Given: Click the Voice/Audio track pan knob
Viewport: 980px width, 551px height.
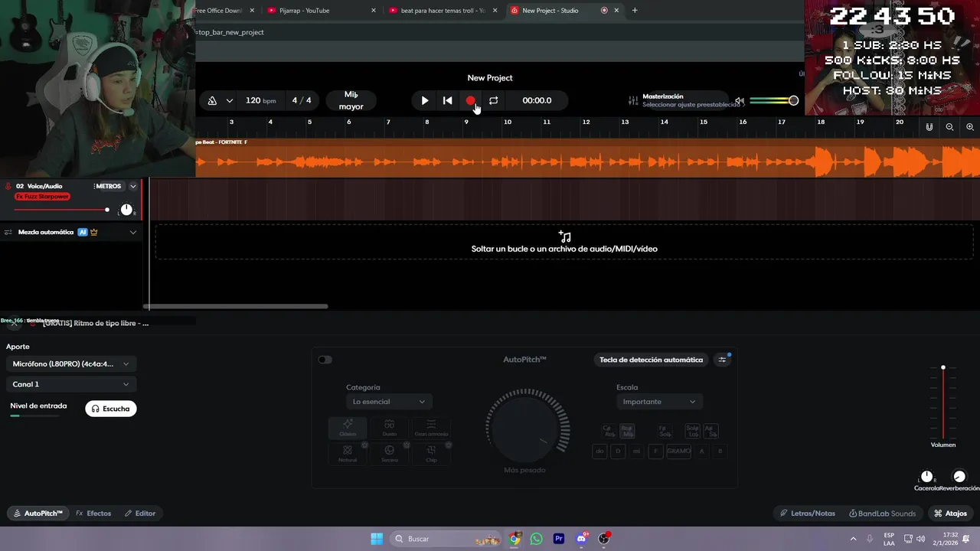Looking at the screenshot, I should (126, 210).
